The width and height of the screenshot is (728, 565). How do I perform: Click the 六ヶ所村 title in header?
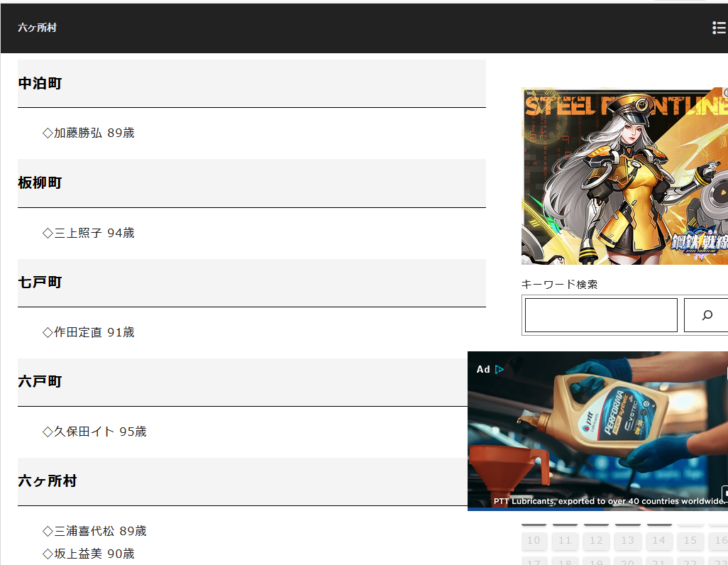click(x=37, y=28)
